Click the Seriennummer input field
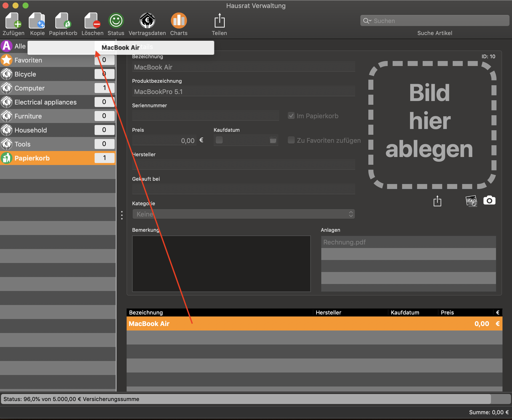Screen dimensions: 512x420 pyautogui.click(x=205, y=116)
